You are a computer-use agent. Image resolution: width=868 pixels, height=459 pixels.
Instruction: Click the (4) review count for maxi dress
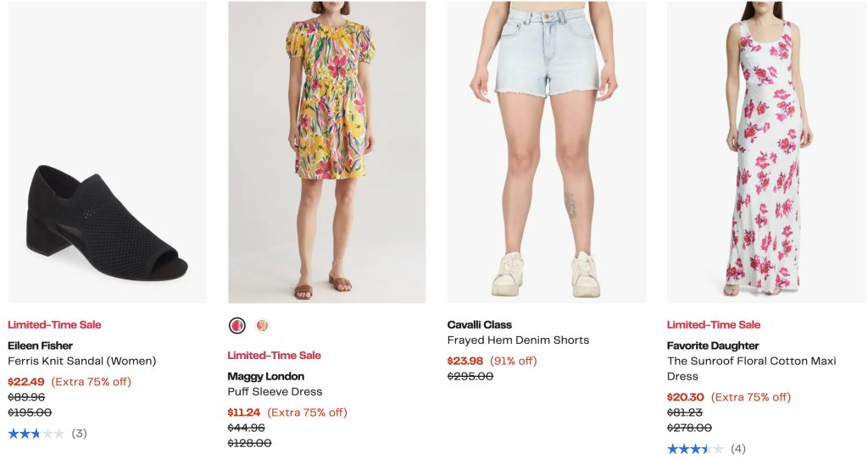point(738,449)
